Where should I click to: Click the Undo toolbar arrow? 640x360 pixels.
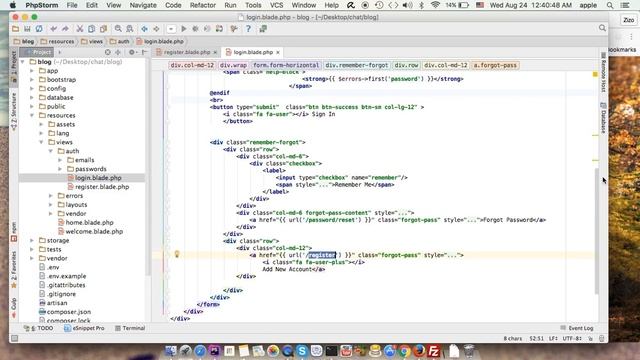(x=53, y=29)
